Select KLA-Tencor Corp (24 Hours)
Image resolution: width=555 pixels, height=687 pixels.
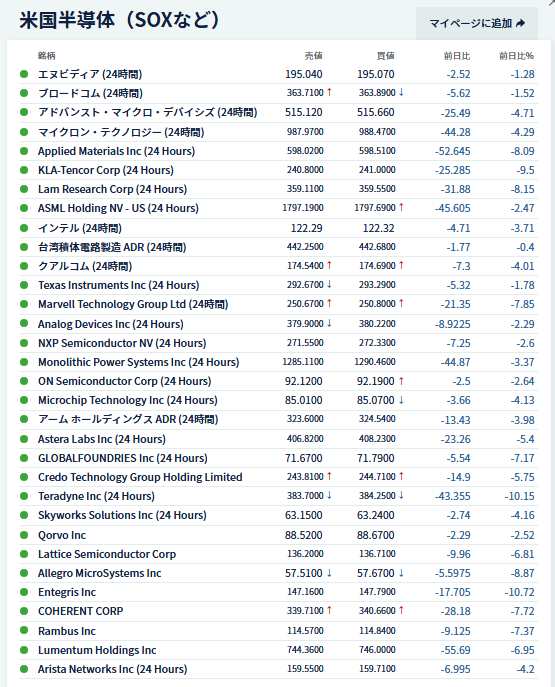coord(106,170)
